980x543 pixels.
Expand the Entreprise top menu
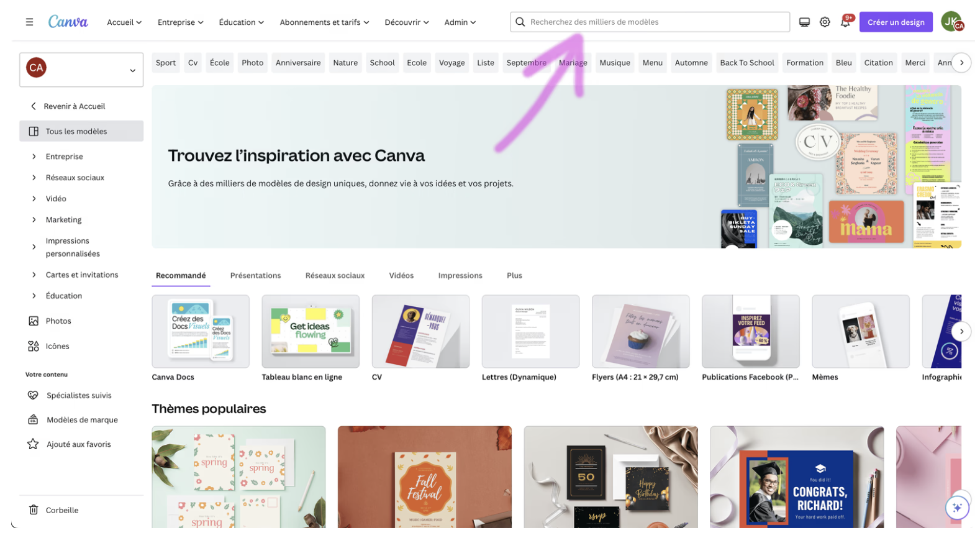point(180,22)
